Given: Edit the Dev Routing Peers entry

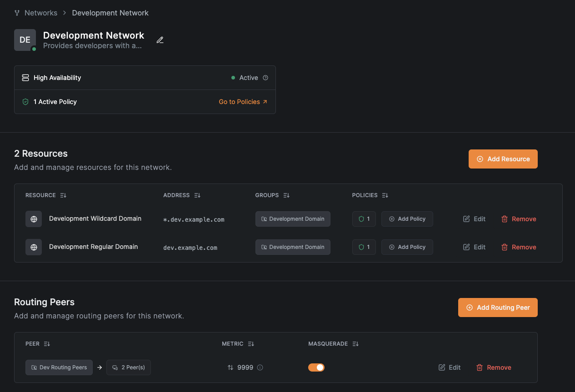Looking at the screenshot, I should point(449,367).
